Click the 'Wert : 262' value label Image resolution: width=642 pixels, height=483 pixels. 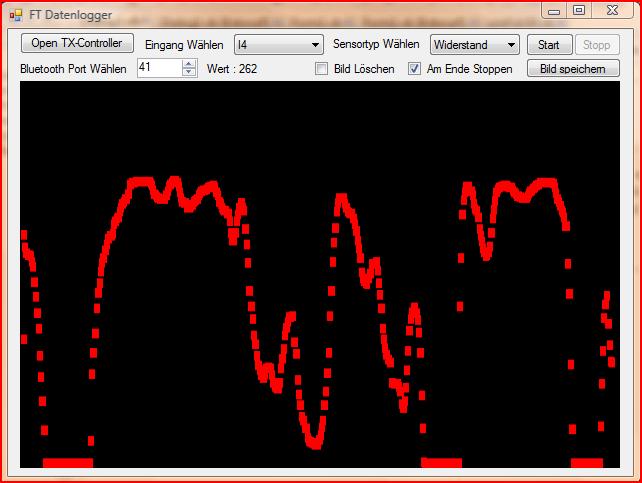pos(232,69)
